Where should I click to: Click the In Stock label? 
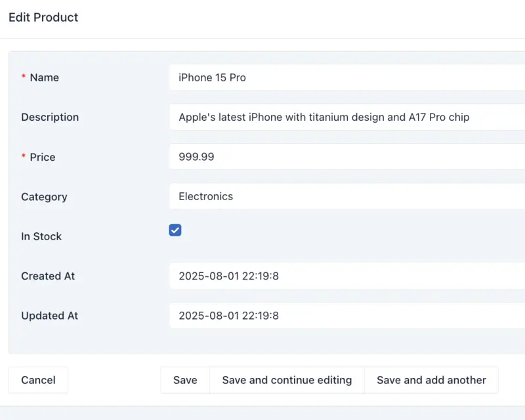click(x=41, y=236)
